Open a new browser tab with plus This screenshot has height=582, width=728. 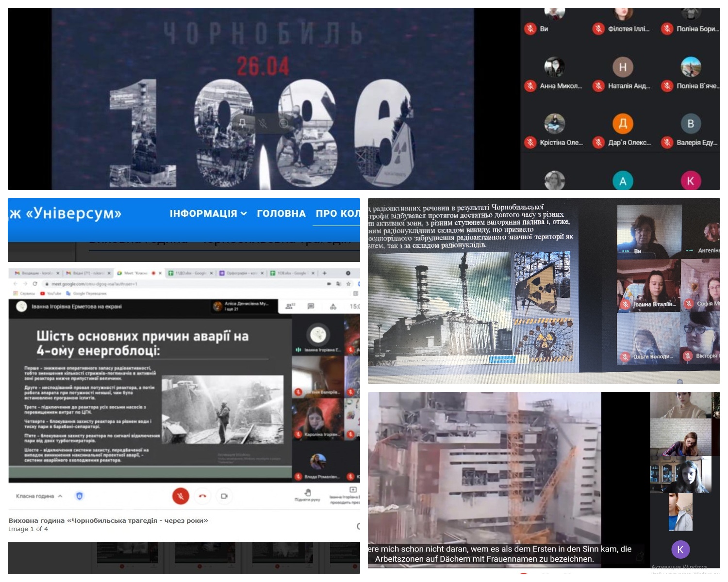[x=325, y=273]
